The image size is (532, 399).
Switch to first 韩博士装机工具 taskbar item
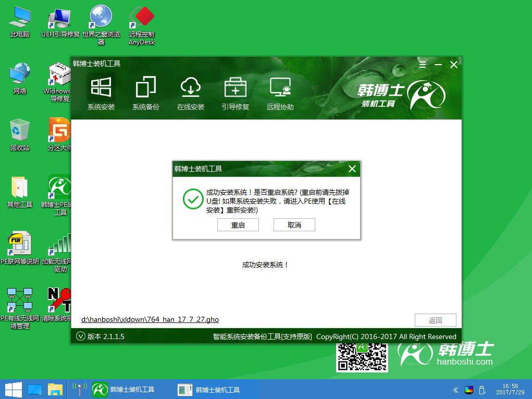click(x=123, y=390)
